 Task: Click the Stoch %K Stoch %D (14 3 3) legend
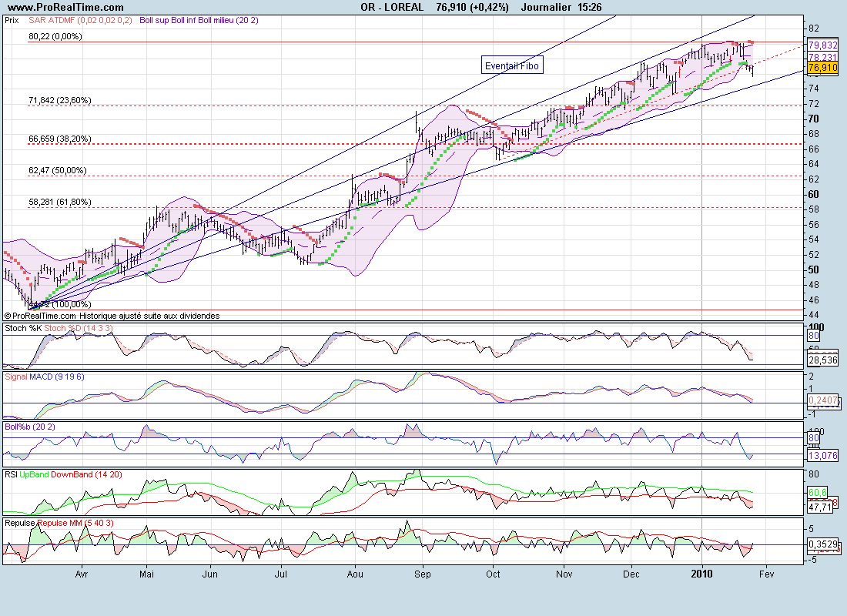coord(59,328)
